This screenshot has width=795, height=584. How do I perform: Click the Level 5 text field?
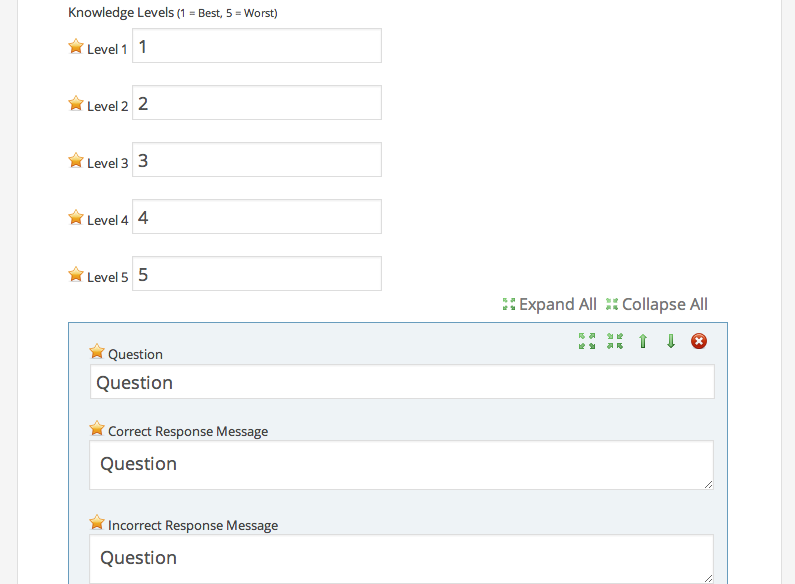(x=257, y=274)
